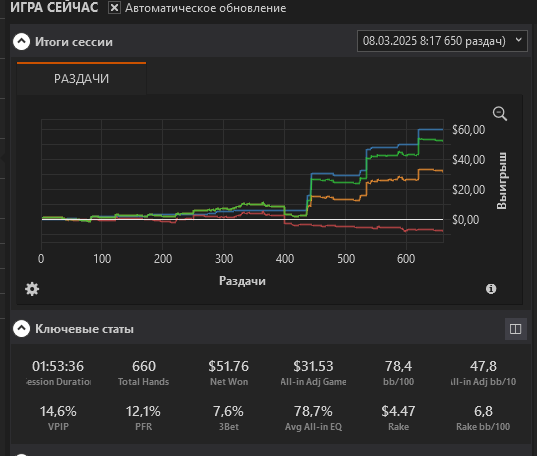The width and height of the screenshot is (537, 456).
Task: Click the 78,4 bb/100 value
Action: coord(398,366)
